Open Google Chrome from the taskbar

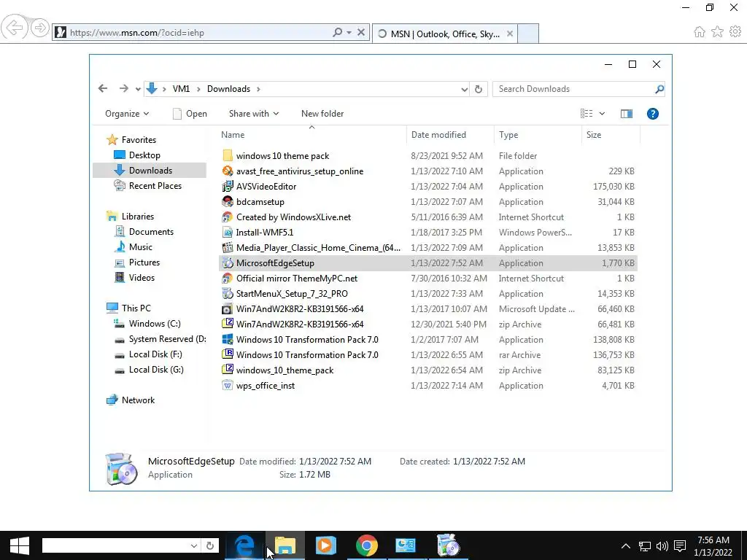point(366,545)
